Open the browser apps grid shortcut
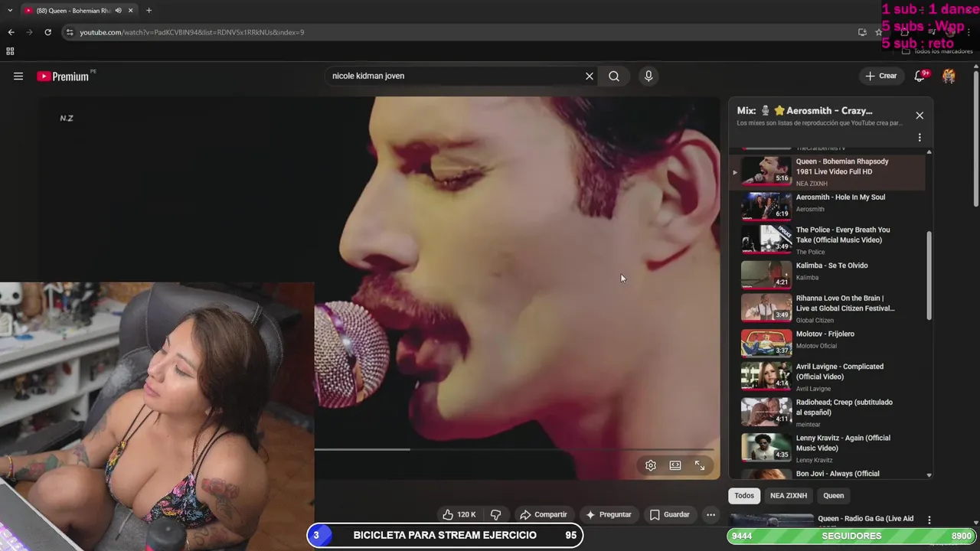 pos(10,51)
